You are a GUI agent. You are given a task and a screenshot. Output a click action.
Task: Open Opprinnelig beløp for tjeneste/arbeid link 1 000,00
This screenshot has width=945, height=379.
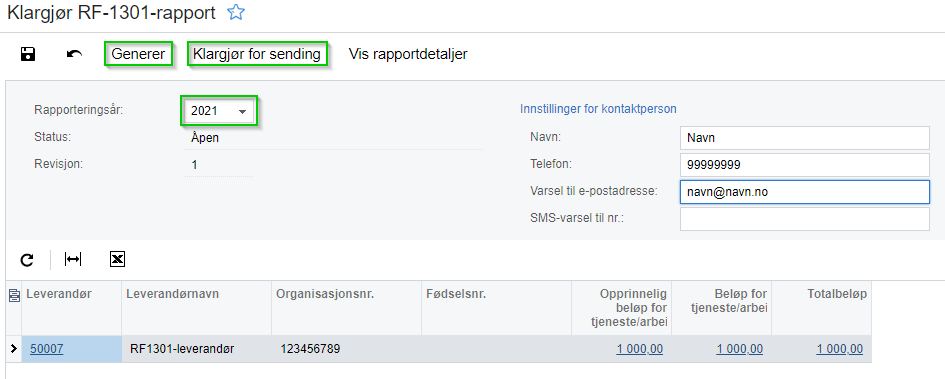pos(639,348)
